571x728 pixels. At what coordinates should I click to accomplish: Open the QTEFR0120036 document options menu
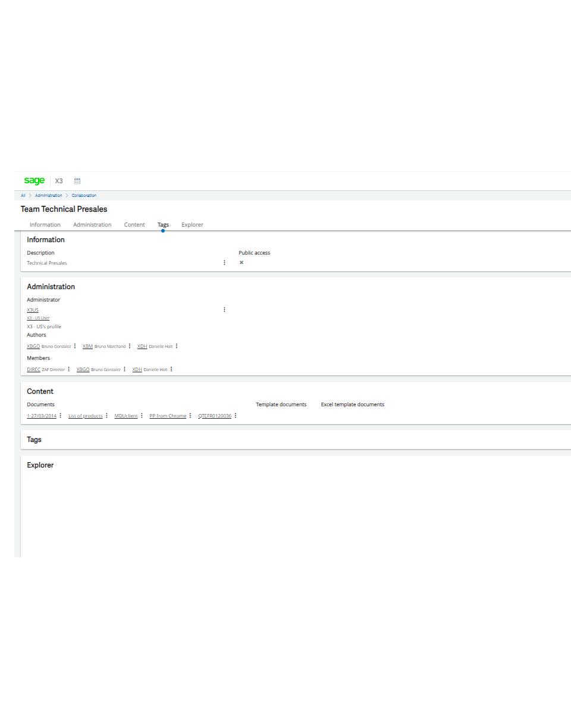(235, 415)
